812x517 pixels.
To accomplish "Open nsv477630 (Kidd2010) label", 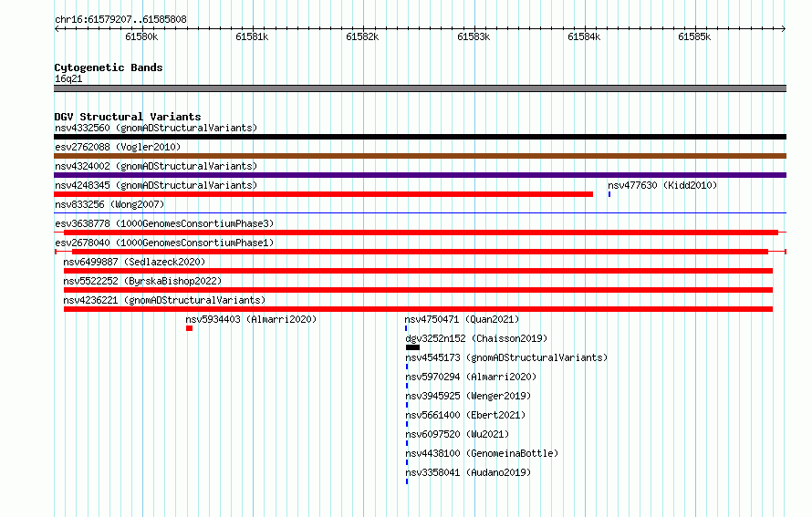I will point(662,185).
